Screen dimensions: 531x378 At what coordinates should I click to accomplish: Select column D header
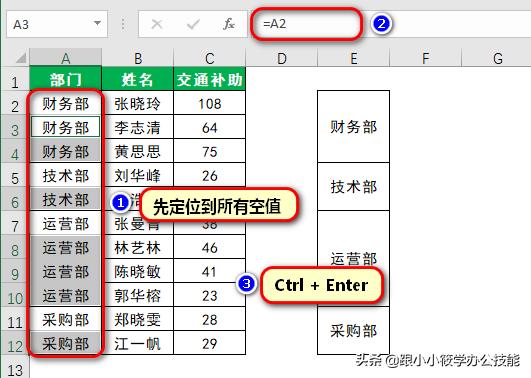[282, 58]
